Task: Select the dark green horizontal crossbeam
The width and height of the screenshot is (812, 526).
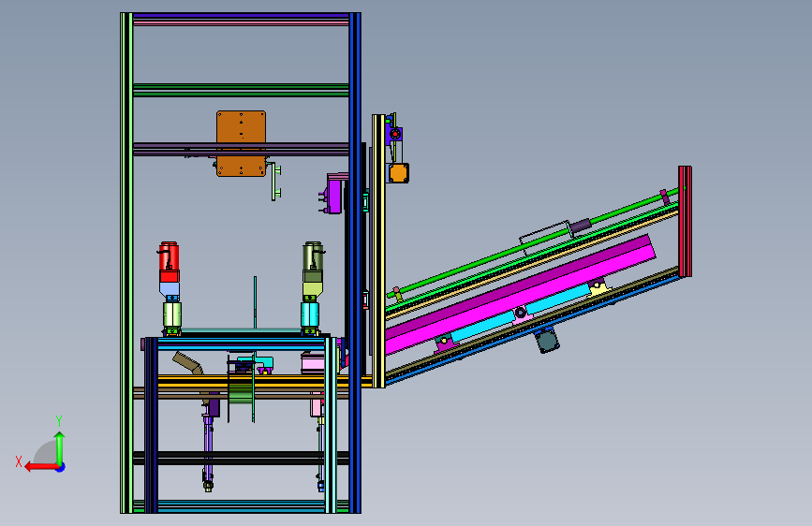Action: (241, 90)
